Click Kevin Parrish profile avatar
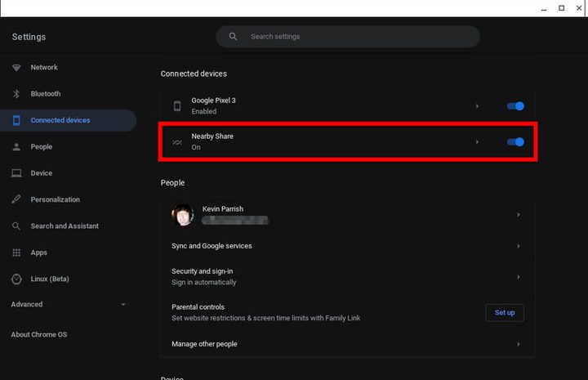The height and width of the screenshot is (380, 588). [183, 215]
